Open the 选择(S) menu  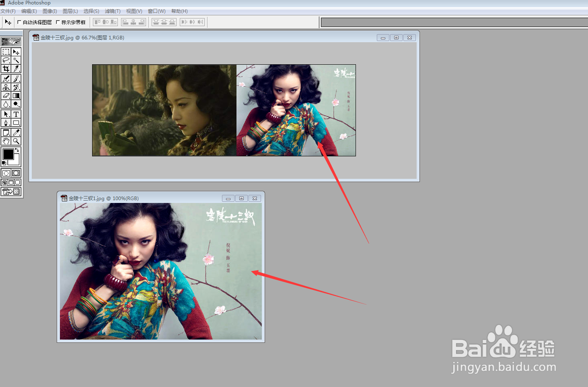point(91,11)
